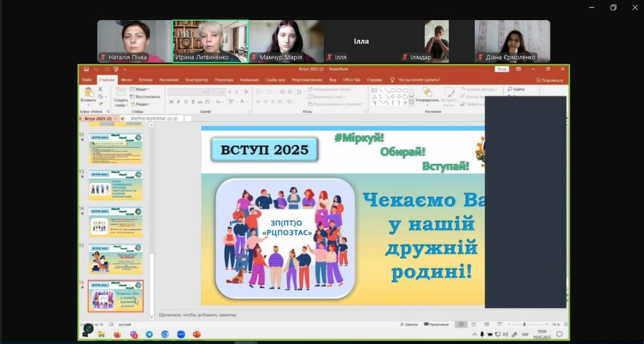This screenshot has width=644, height=344.
Task: Open the Вставка ribbon tab
Action: (x=146, y=80)
